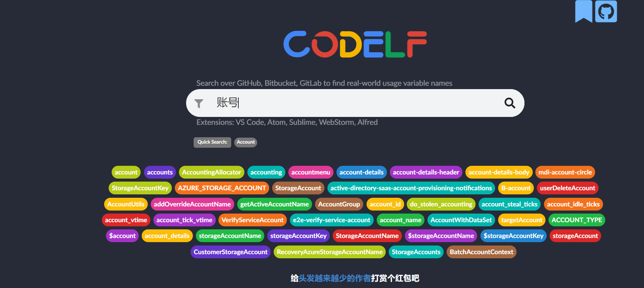Screen dimensions: 644x288
Task: Click the StorageAccounts teal tag
Action: tap(416, 252)
